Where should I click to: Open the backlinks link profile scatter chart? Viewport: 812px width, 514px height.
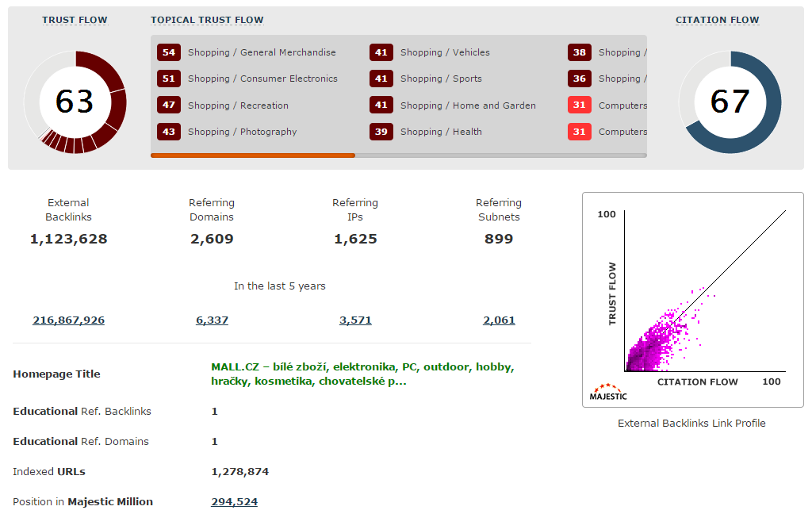(693, 300)
